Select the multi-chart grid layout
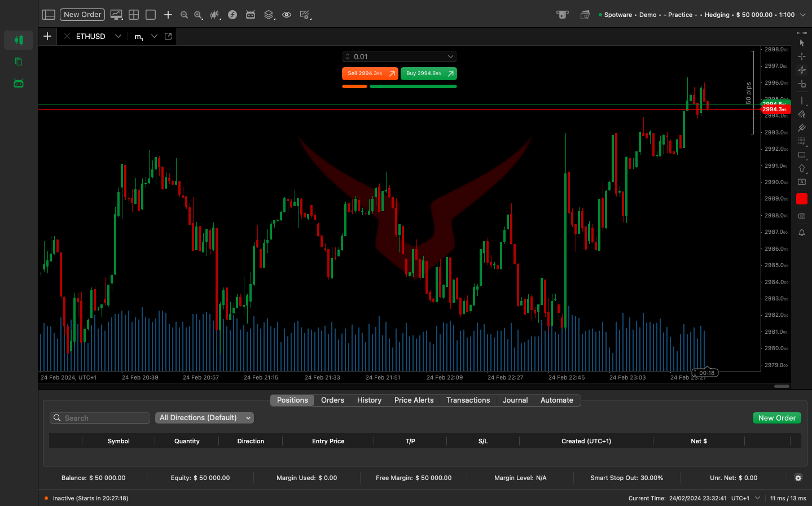This screenshot has width=812, height=506. point(134,15)
